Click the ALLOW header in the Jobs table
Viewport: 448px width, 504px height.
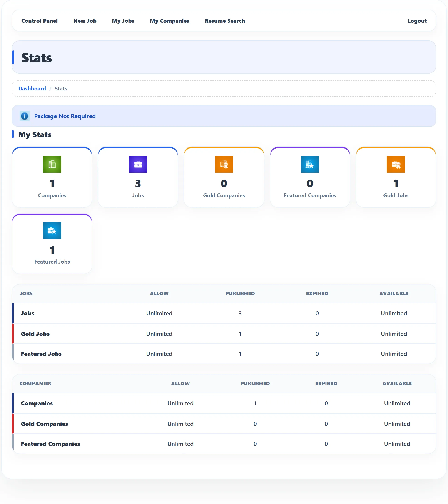(x=159, y=293)
